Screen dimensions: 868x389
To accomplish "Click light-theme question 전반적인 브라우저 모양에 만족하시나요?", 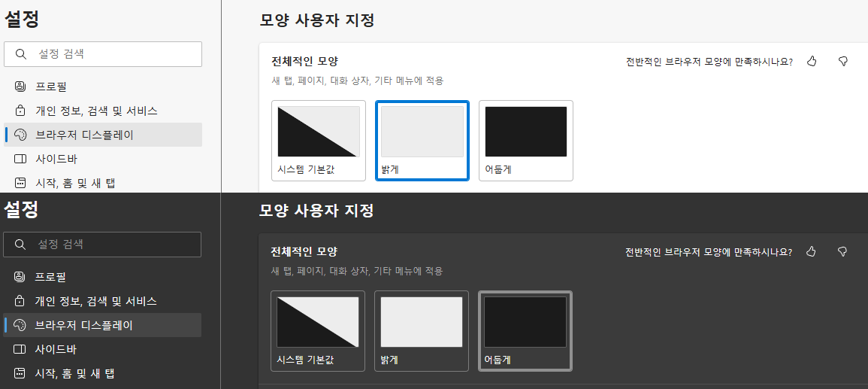I will [709, 62].
